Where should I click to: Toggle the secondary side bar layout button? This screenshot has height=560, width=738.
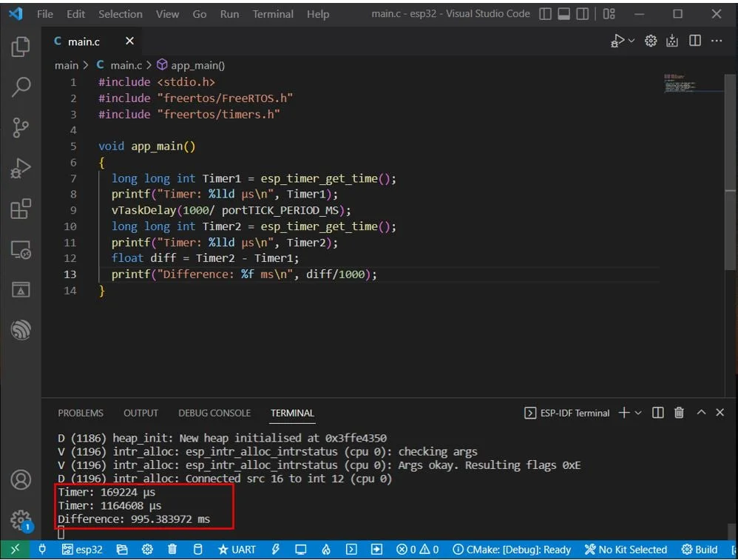(583, 14)
